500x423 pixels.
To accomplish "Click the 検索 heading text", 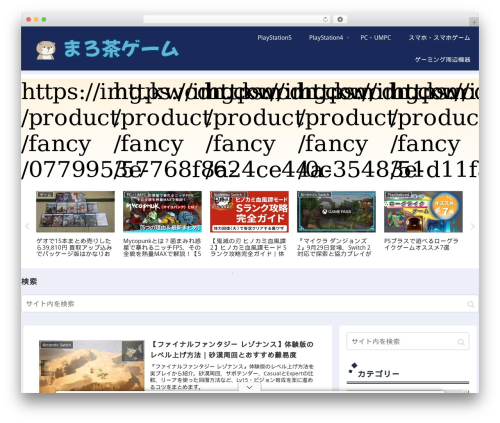I will coord(29,282).
